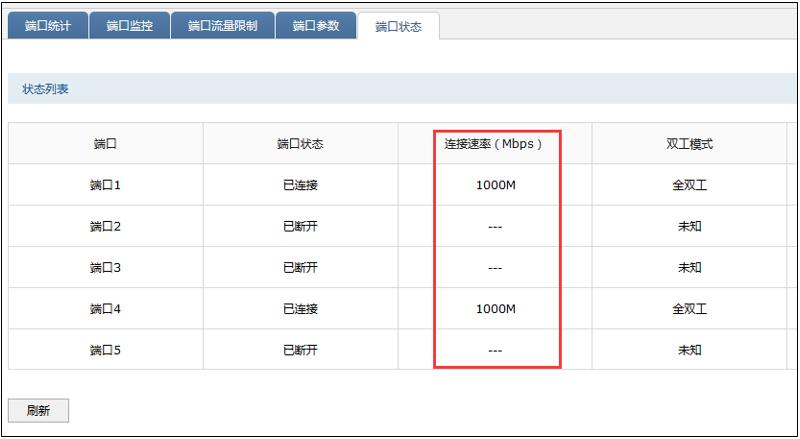Click 未知 duplex in 端口3 row
The width and height of the screenshot is (800, 439).
(x=689, y=267)
